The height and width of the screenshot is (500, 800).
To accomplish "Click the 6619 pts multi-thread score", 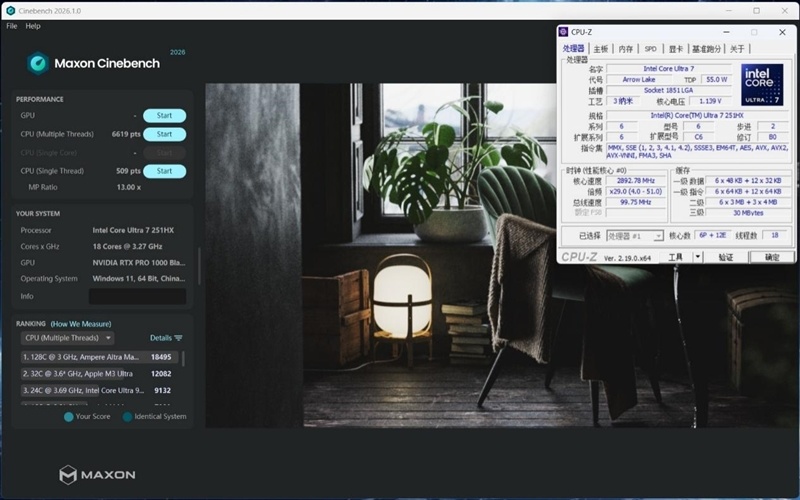I will click(126, 134).
